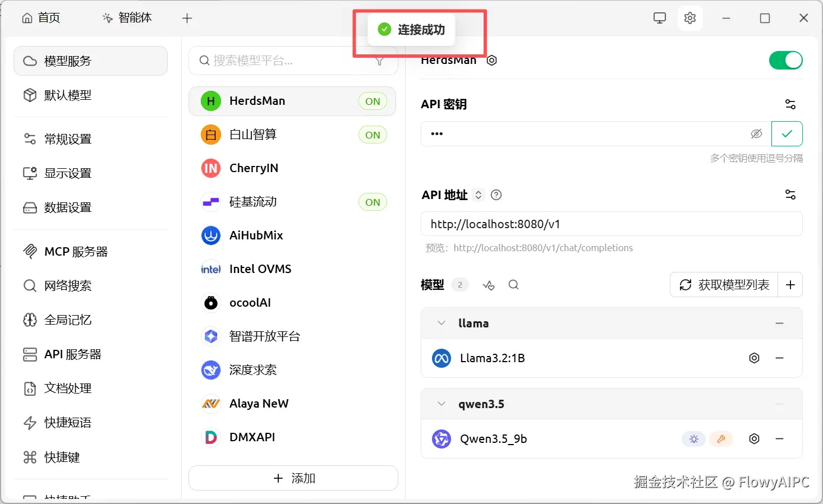The image size is (823, 504).
Task: Open MCP 服务器 settings
Action: click(90, 252)
